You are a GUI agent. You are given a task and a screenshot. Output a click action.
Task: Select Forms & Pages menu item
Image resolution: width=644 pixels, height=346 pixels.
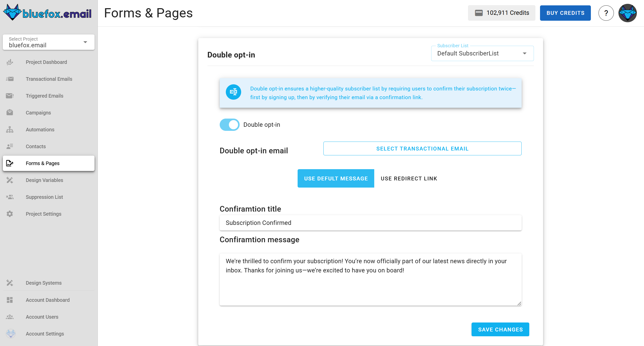pos(49,163)
